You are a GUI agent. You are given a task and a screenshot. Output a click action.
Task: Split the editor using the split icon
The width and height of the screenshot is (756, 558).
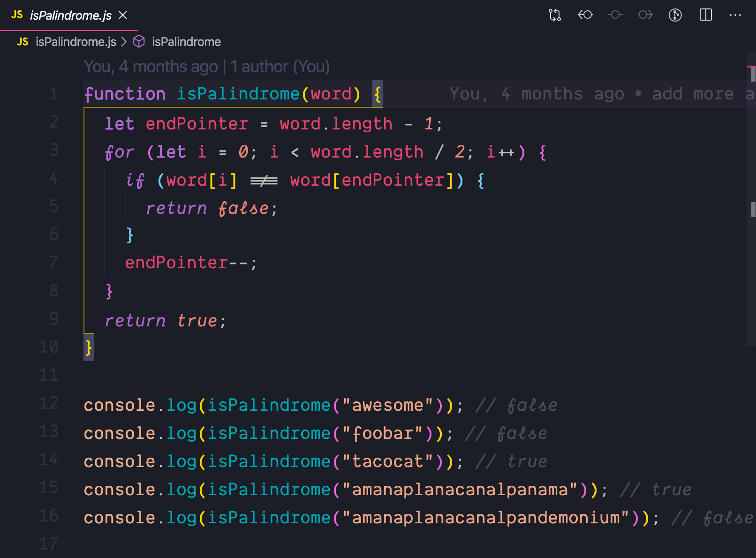tap(705, 15)
